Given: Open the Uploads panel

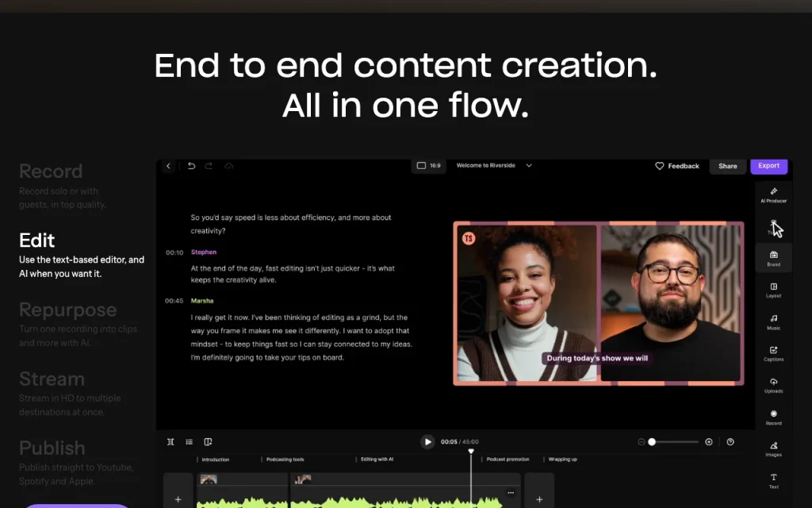Looking at the screenshot, I should pos(773,386).
